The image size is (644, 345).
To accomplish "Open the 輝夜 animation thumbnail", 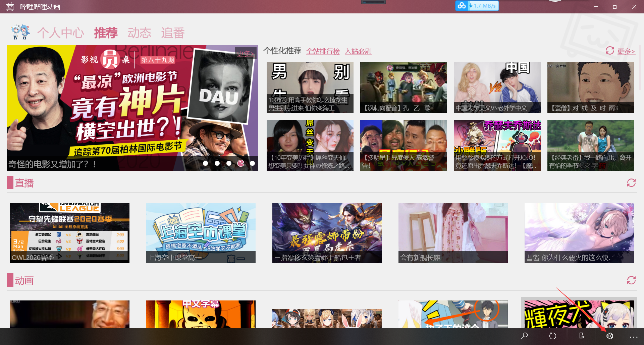I will [579, 314].
